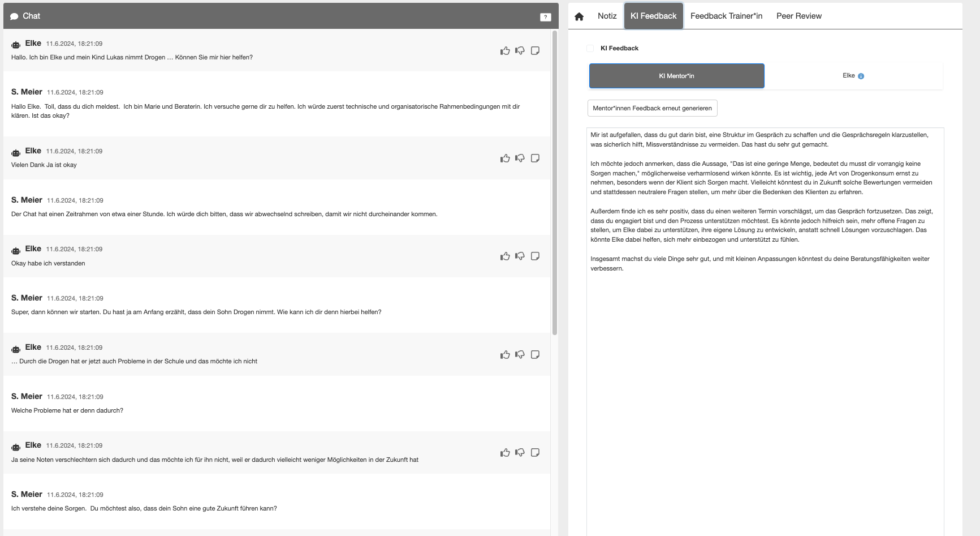Open the Peer Review tab
This screenshot has width=980, height=536.
798,16
